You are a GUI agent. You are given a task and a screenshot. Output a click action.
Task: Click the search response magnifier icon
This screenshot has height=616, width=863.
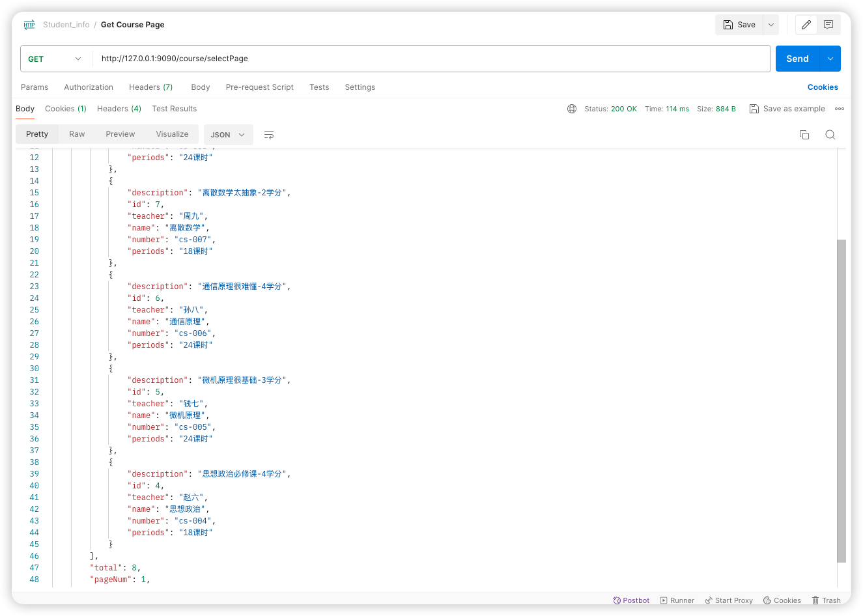point(830,135)
